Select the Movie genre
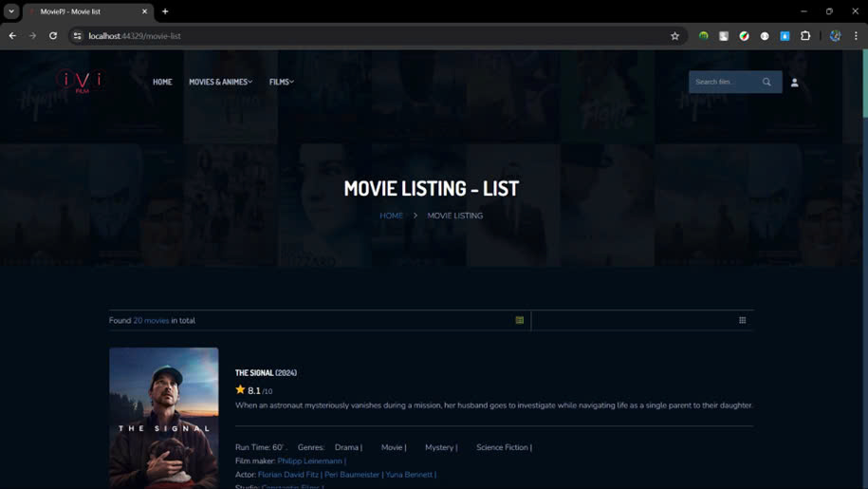Viewport: 868px width, 489px height. click(x=392, y=447)
